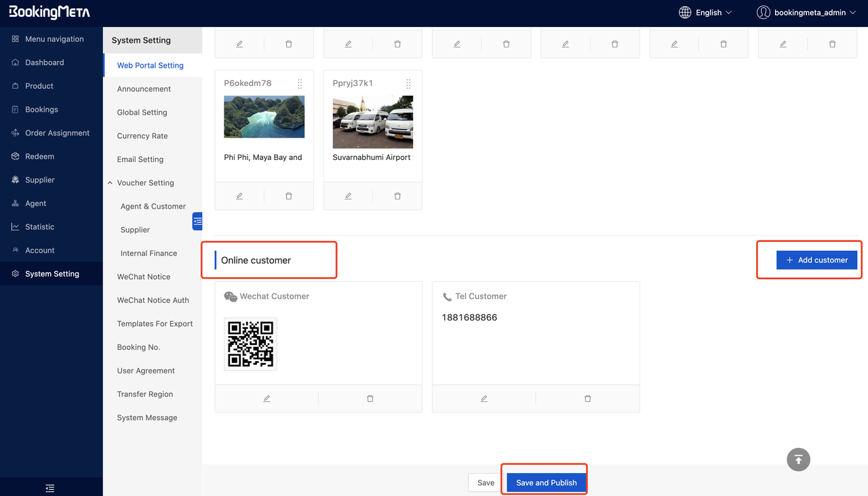
Task: Edit the Wechat Customer card
Action: (x=267, y=398)
